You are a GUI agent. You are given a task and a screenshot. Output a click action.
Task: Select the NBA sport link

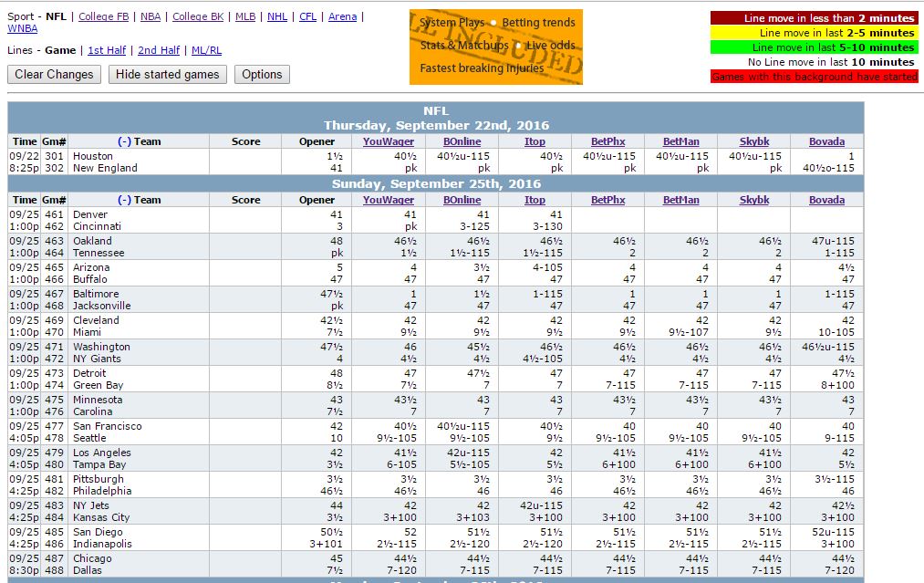click(x=151, y=16)
